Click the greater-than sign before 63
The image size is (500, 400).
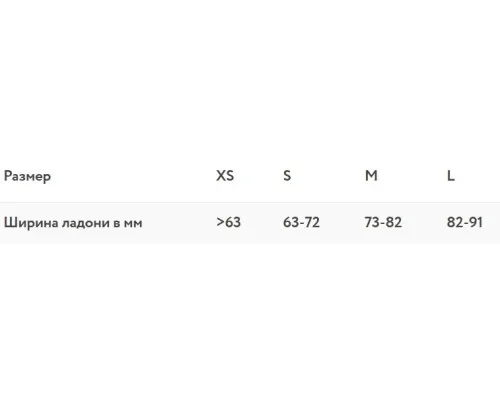(220, 222)
